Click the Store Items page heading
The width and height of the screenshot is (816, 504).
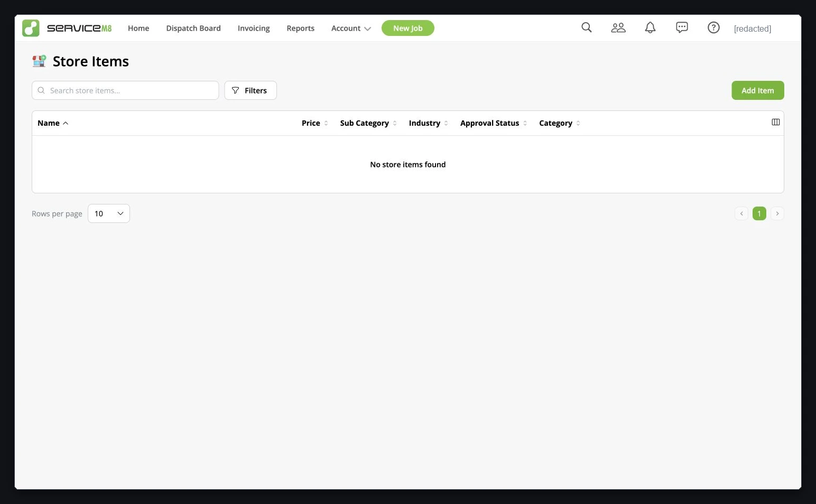point(91,61)
